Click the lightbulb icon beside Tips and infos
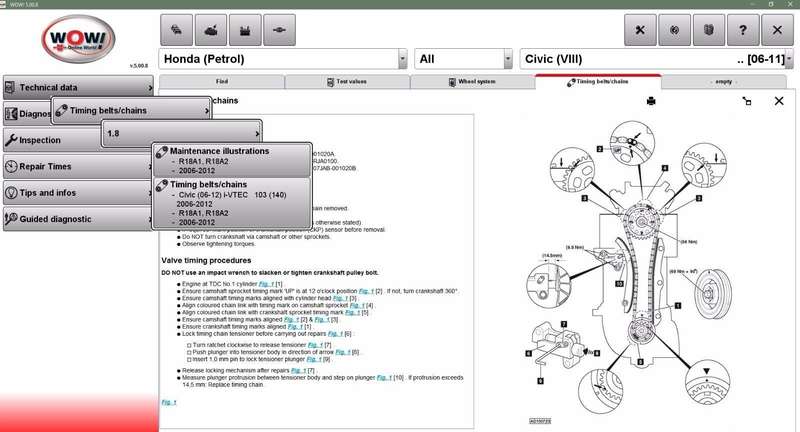Image resolution: width=800 pixels, height=432 pixels. click(x=11, y=193)
